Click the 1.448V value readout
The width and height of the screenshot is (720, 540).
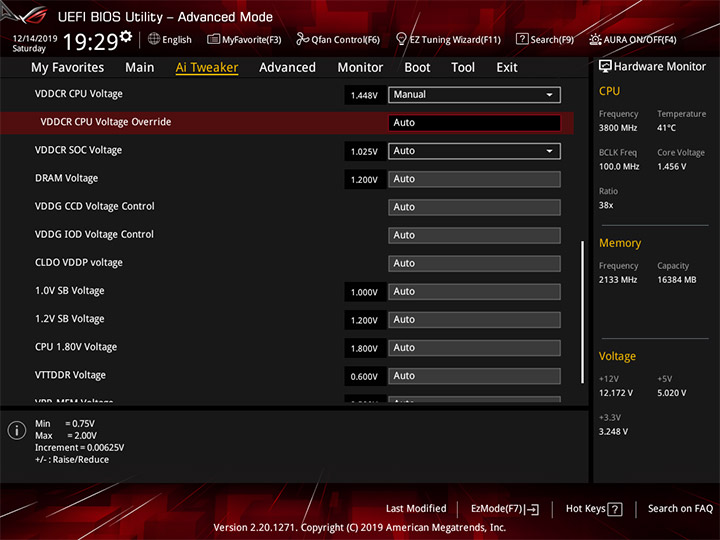coord(364,96)
